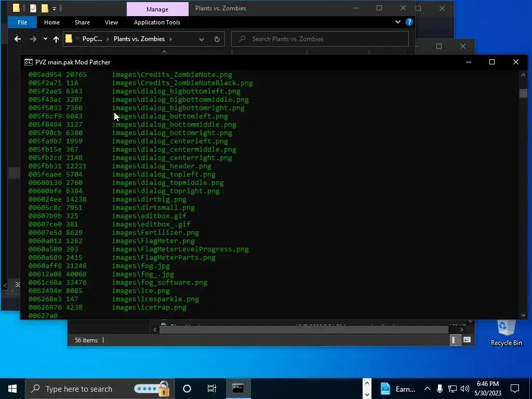The height and width of the screenshot is (399, 532).
Task: Show hidden system tray icons
Action: tap(428, 389)
